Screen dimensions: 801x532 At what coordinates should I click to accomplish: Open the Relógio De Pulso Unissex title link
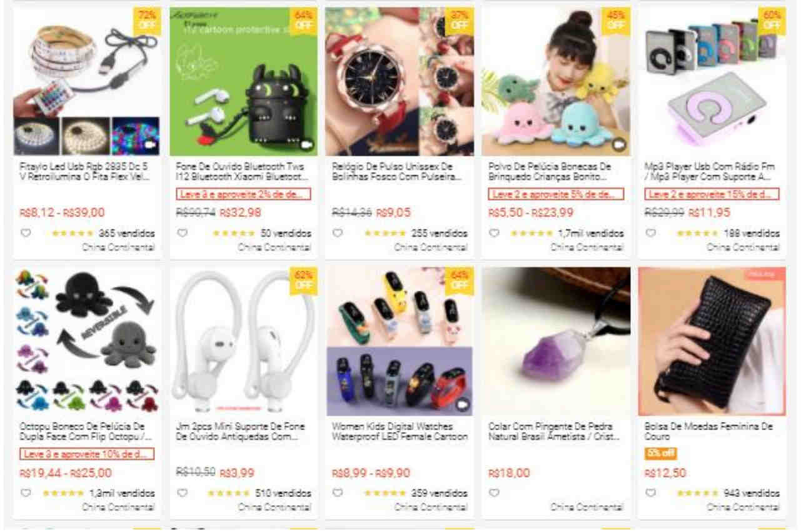(x=392, y=172)
